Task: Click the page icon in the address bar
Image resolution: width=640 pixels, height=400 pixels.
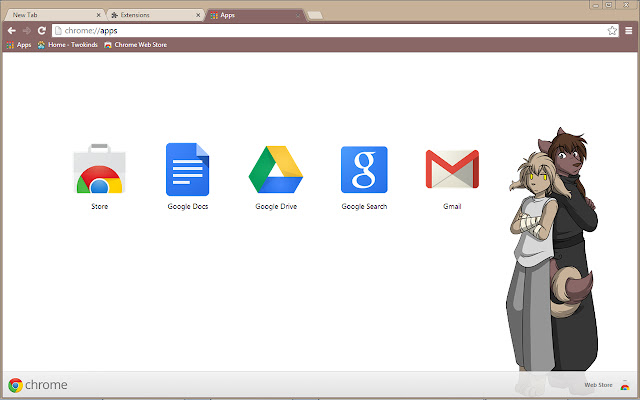Action: pyautogui.click(x=58, y=31)
